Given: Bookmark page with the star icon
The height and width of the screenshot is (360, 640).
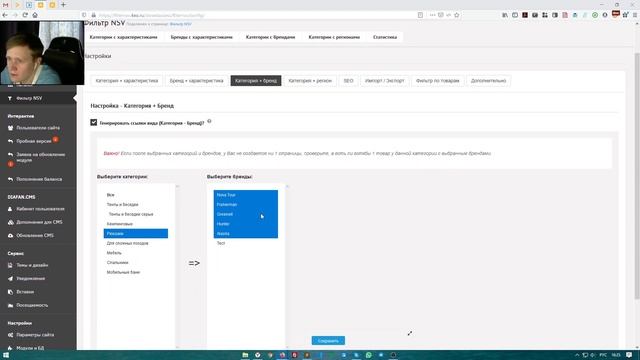Looking at the screenshot, I should 457,15.
